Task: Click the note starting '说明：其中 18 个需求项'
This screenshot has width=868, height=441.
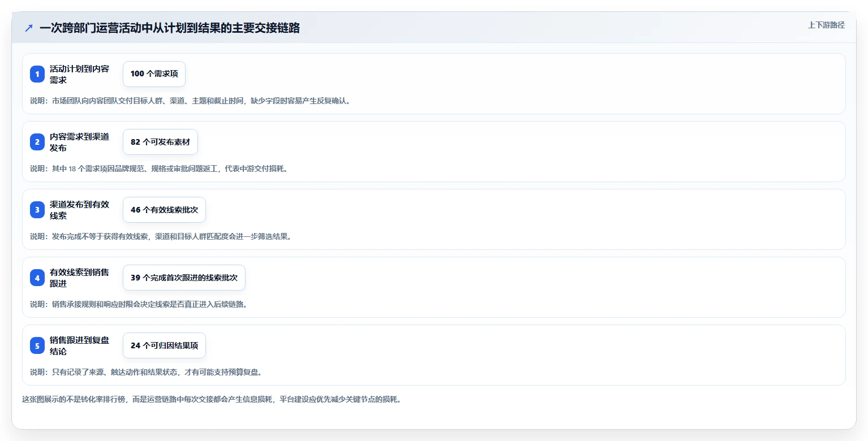Action: point(159,168)
